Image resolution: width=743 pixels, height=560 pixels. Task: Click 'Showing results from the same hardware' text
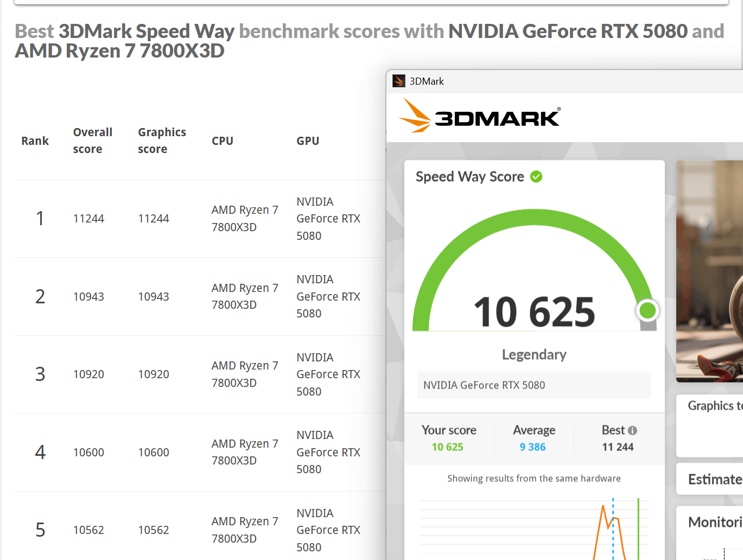[534, 479]
